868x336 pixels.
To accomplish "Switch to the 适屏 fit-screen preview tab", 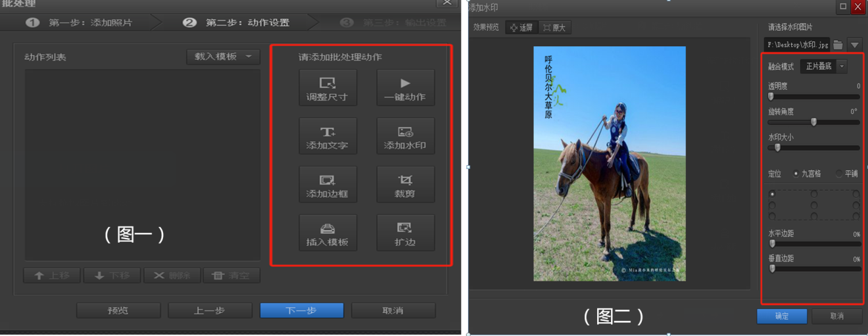I will coord(521,28).
